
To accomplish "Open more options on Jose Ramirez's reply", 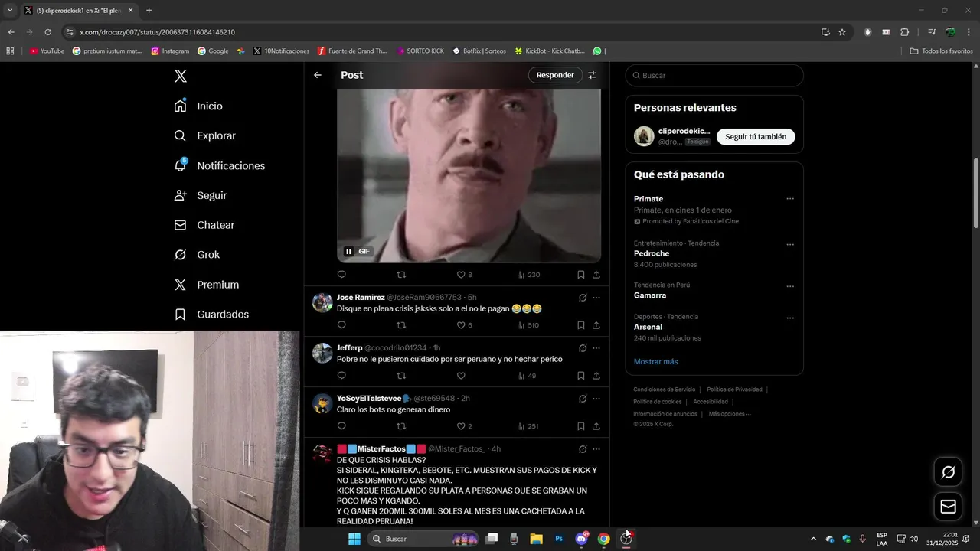I will point(596,298).
